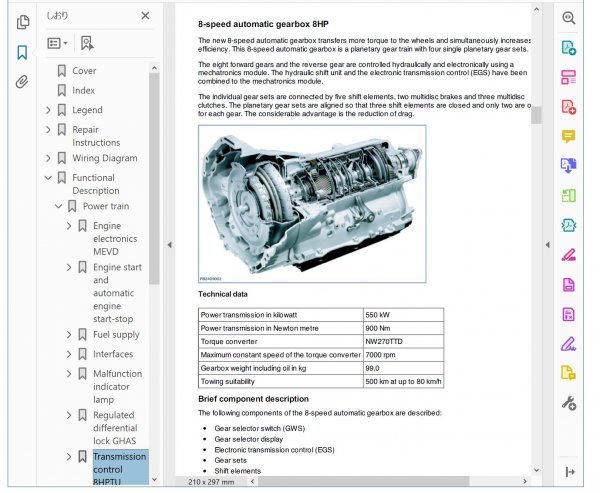Click the gearbox cutaway illustration
This screenshot has height=493, width=600.
312,204
